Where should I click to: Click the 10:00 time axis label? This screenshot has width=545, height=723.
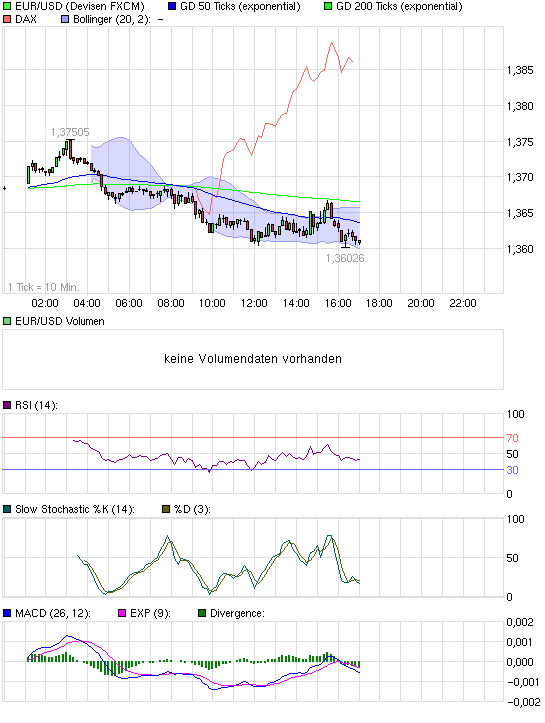pos(212,303)
